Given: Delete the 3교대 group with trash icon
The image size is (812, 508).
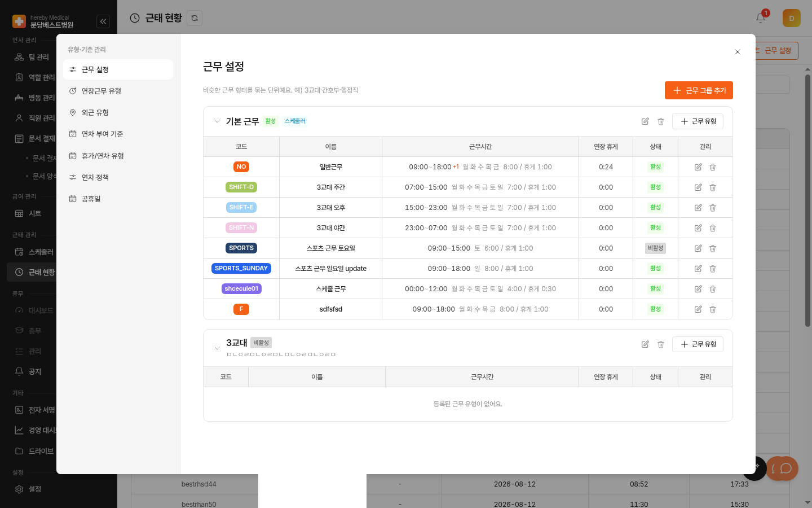Looking at the screenshot, I should tap(661, 344).
